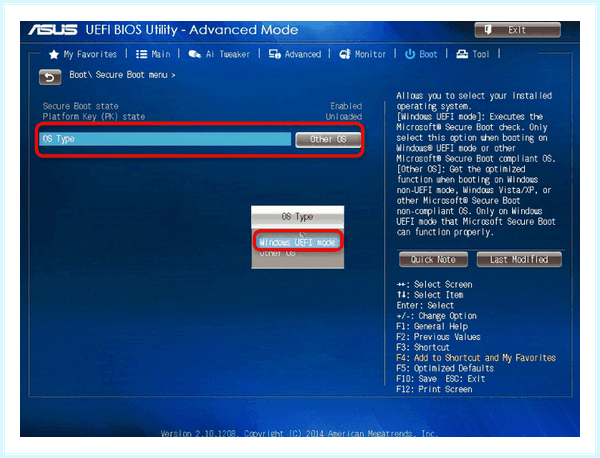Screen dimensions: 600x458
Task: Switch to the Monitor tab
Action: click(x=362, y=54)
